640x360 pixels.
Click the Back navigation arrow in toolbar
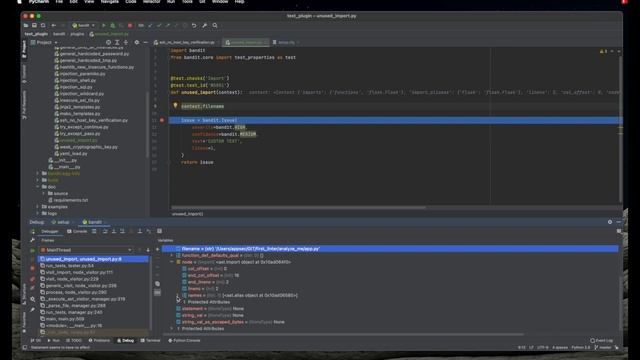[53, 25]
